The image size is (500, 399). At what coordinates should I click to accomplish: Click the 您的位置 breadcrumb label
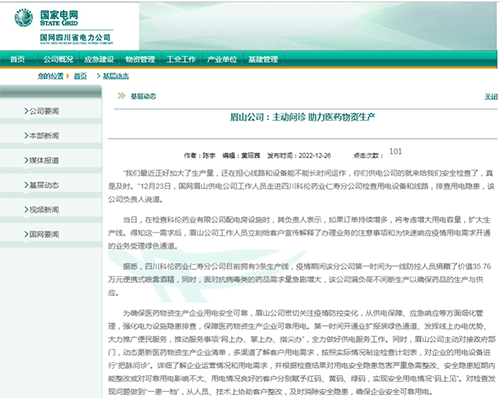coord(50,76)
